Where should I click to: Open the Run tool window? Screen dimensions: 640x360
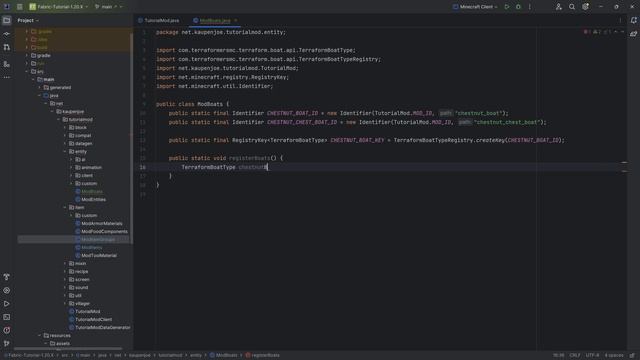point(7,304)
